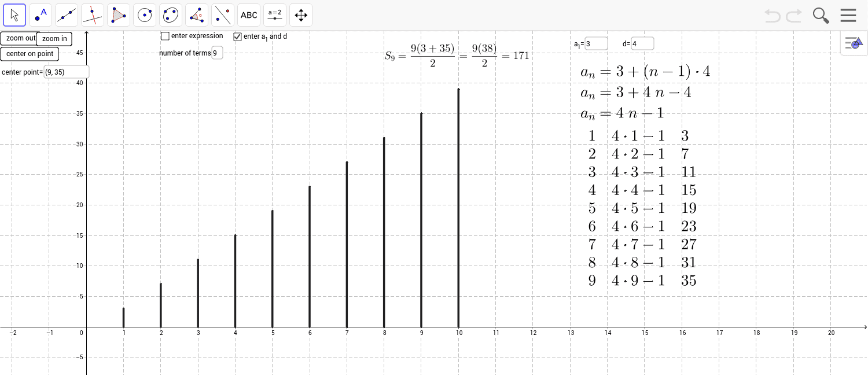
Task: Click the S9 sum formula text
Action: tap(457, 56)
